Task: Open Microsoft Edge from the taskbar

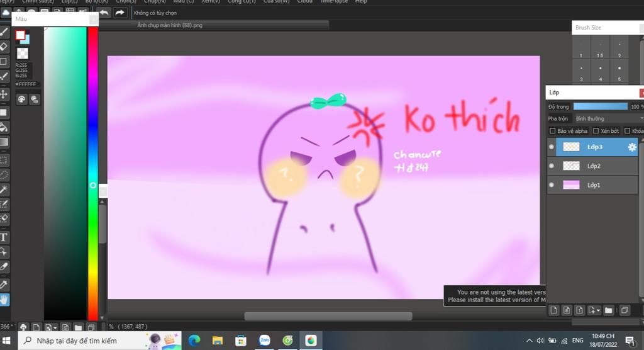Action: click(194, 341)
